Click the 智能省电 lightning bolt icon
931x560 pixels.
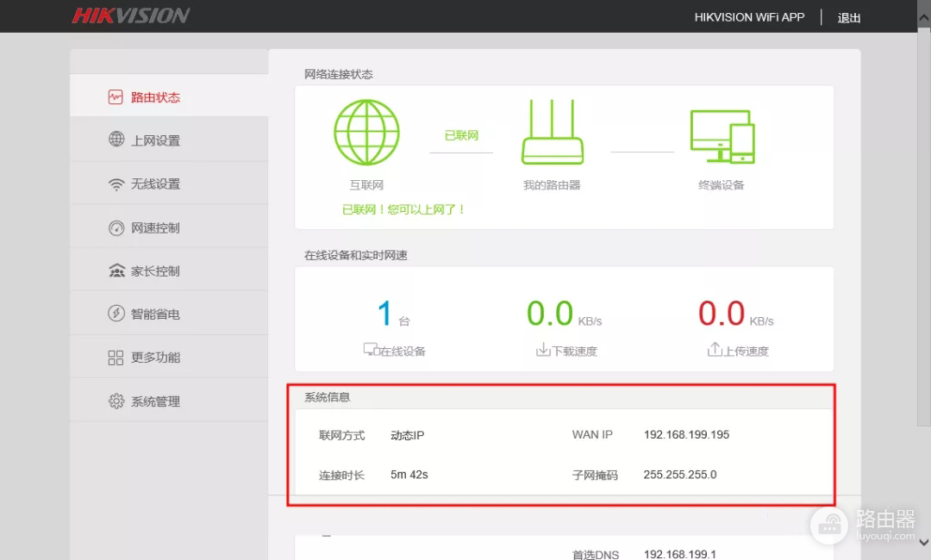[x=116, y=312]
